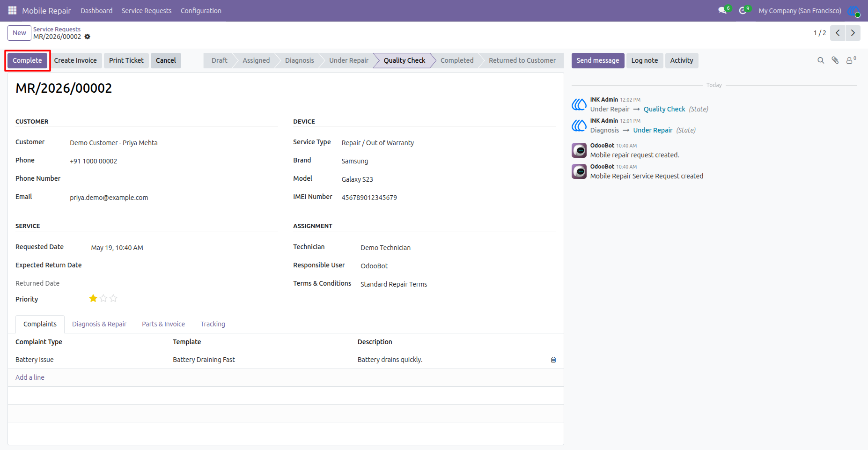
Task: Edit the IMEI Number field
Action: [x=449, y=198]
